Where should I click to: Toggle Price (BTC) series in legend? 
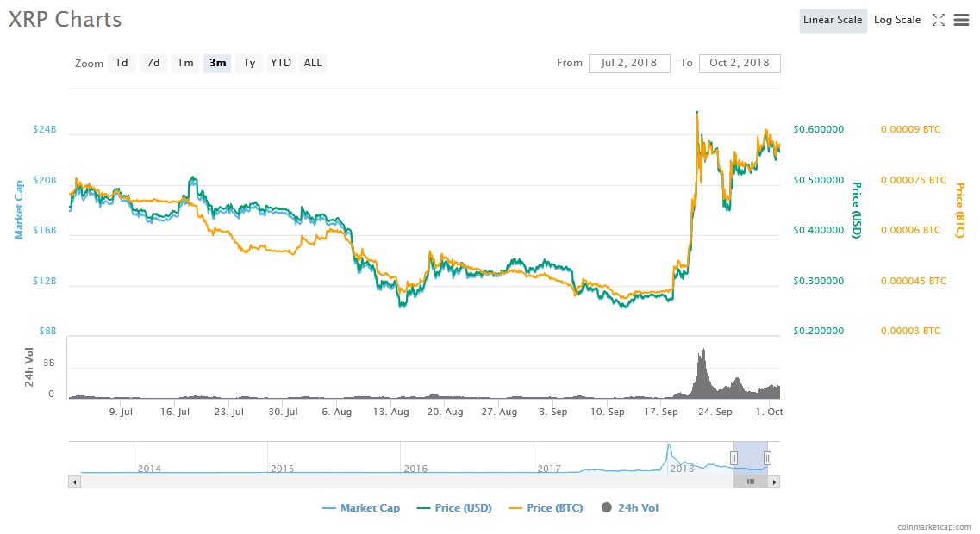546,508
